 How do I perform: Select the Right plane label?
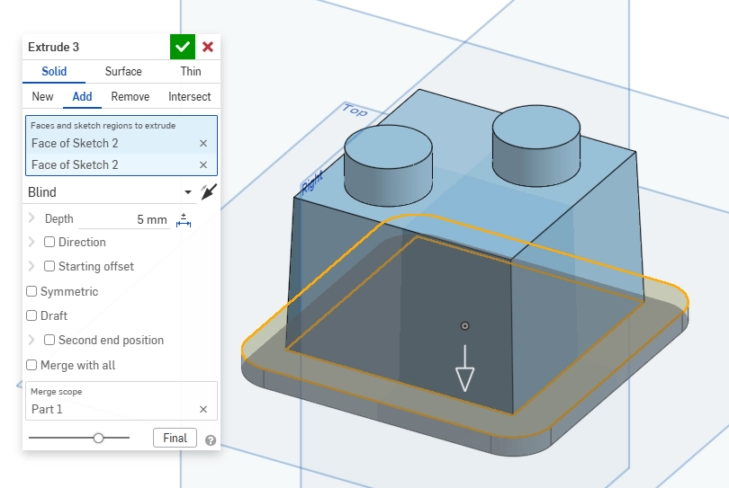point(312,183)
